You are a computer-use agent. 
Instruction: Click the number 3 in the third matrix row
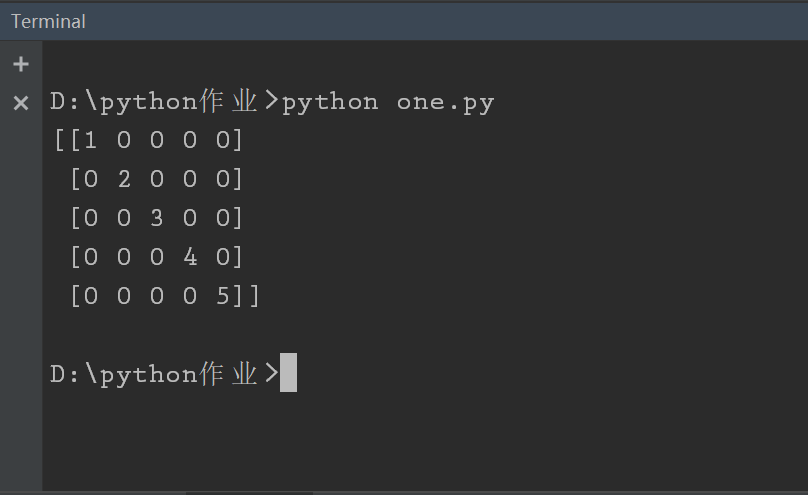click(157, 218)
